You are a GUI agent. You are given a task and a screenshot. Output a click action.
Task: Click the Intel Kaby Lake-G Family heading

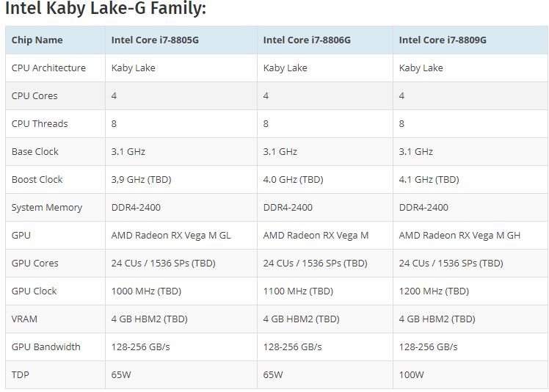[x=106, y=8]
